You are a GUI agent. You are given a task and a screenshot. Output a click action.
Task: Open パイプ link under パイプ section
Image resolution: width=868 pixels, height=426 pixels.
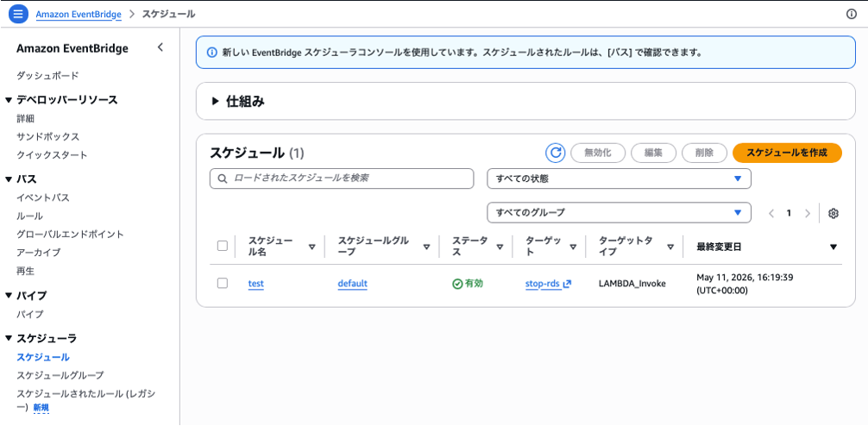[30, 314]
